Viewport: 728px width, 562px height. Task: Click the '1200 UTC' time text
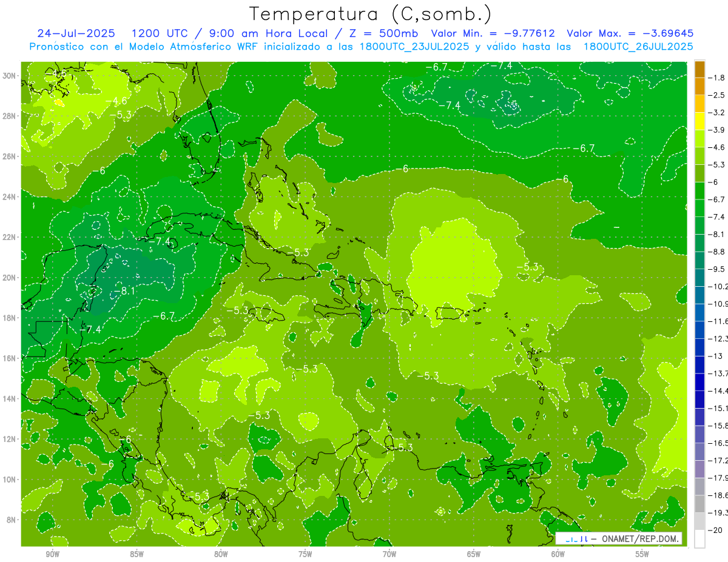[x=160, y=33]
